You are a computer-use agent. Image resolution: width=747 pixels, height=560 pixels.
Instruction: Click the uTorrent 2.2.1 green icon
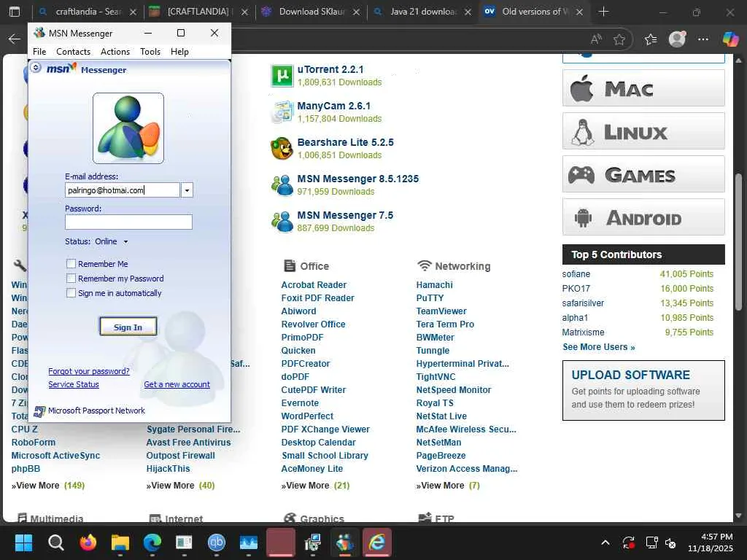[x=282, y=76]
